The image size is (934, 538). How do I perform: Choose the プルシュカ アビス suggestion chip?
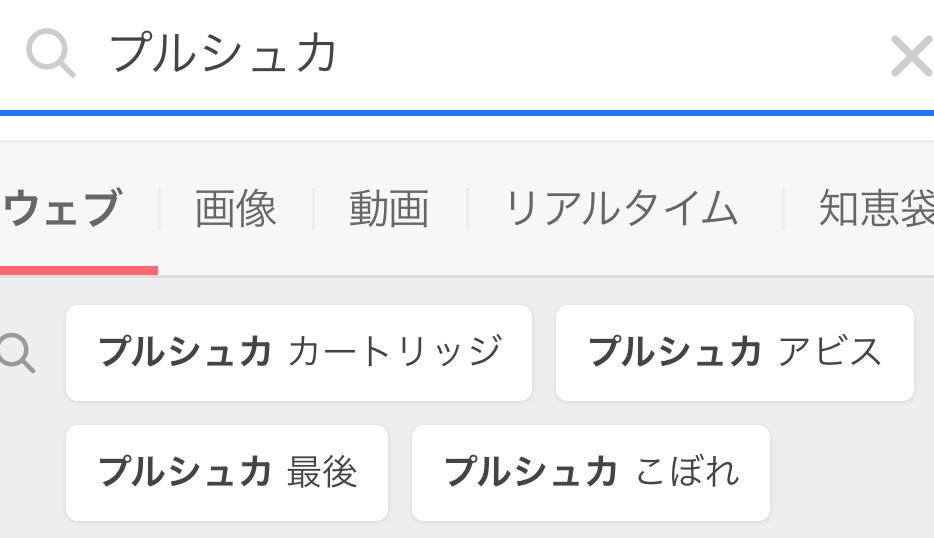coord(734,353)
